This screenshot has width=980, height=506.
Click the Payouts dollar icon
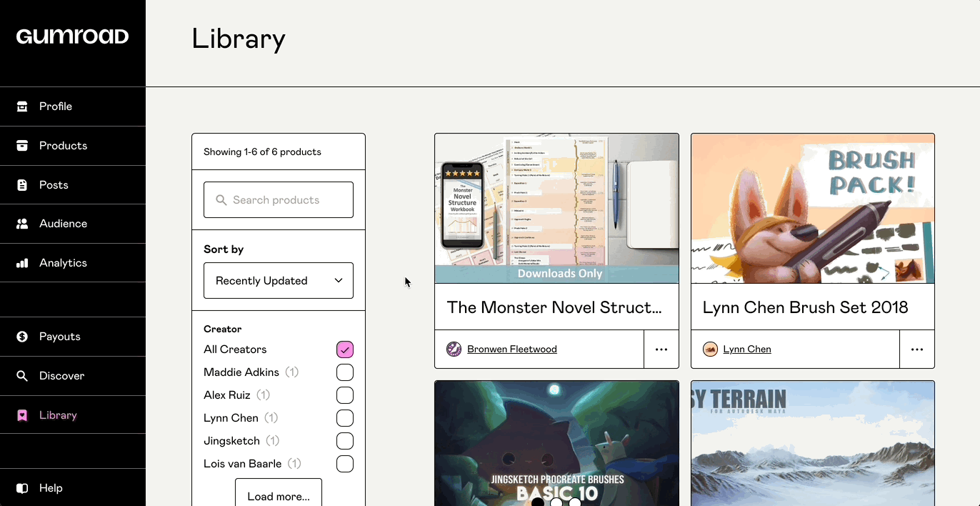[x=22, y=337]
